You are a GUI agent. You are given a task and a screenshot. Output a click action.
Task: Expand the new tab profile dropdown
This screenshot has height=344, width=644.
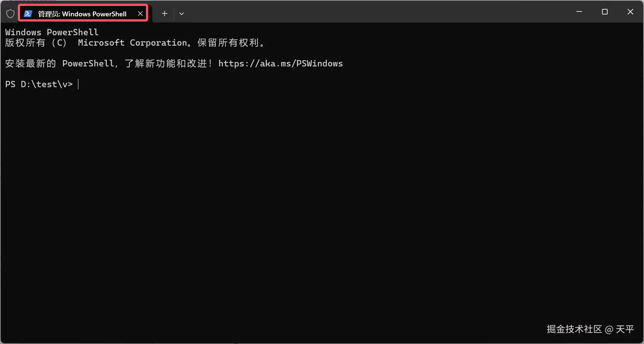click(182, 14)
